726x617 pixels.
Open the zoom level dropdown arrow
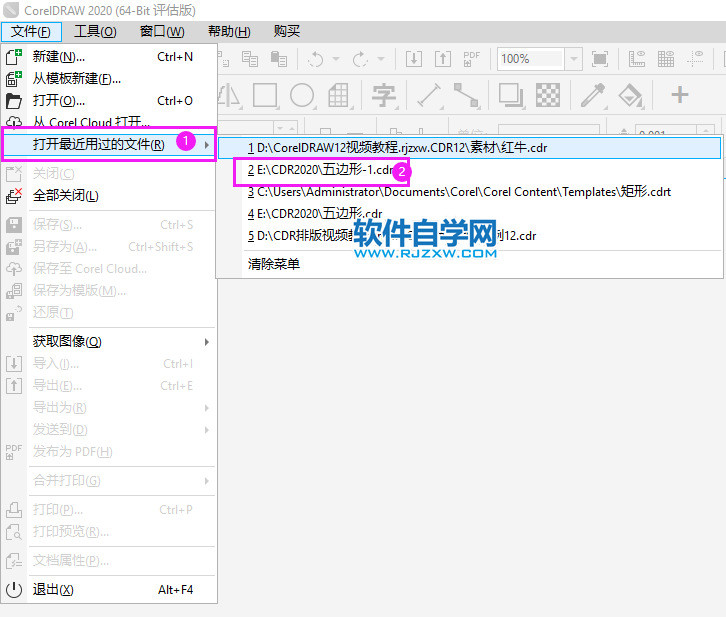[574, 59]
